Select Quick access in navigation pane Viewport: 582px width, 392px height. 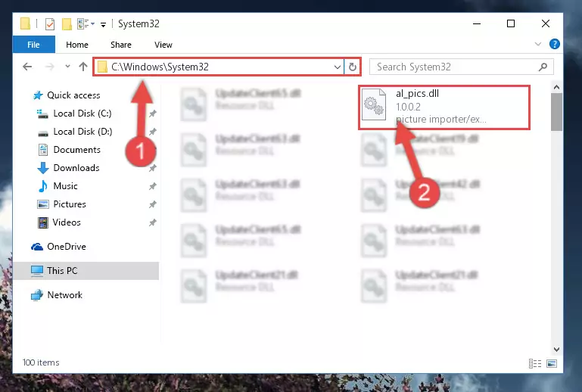[67, 95]
